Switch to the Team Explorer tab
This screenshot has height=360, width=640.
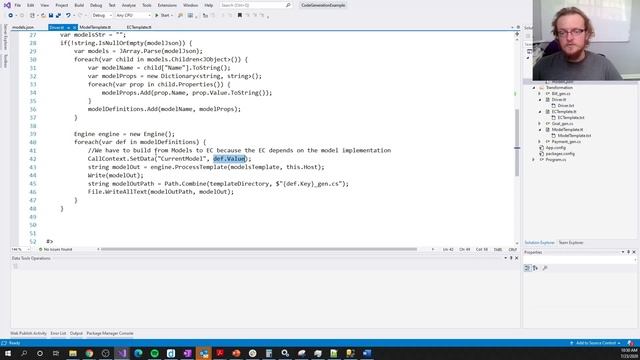point(571,243)
